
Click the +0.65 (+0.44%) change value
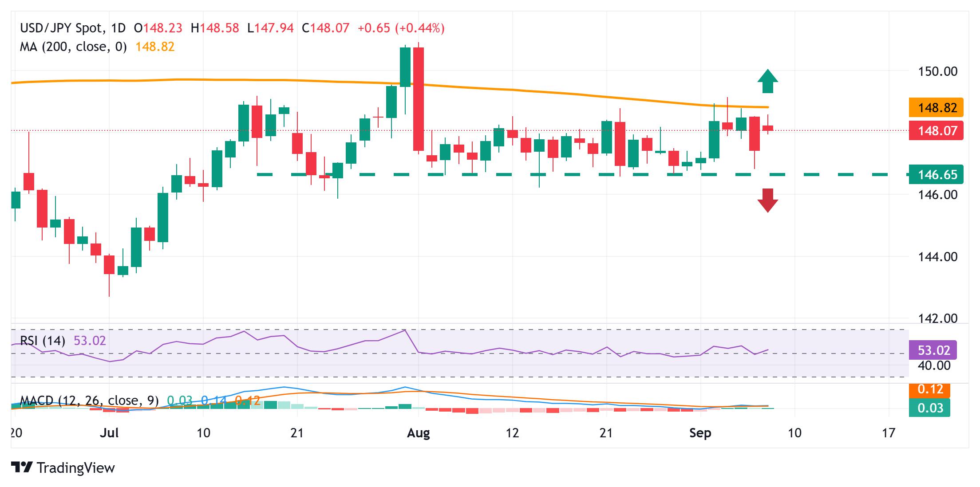[401, 28]
